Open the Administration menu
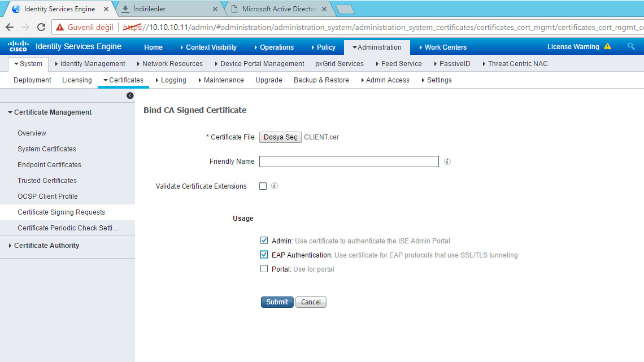The width and height of the screenshot is (644, 362). point(377,47)
